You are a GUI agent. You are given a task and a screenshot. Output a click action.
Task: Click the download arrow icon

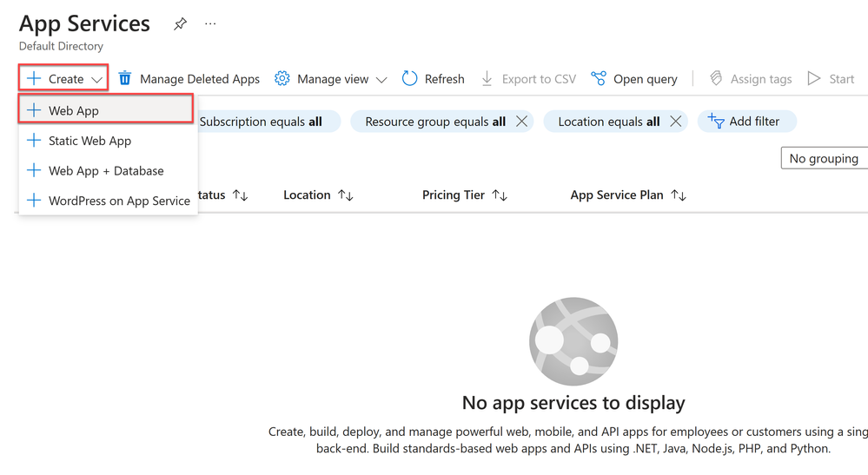487,78
